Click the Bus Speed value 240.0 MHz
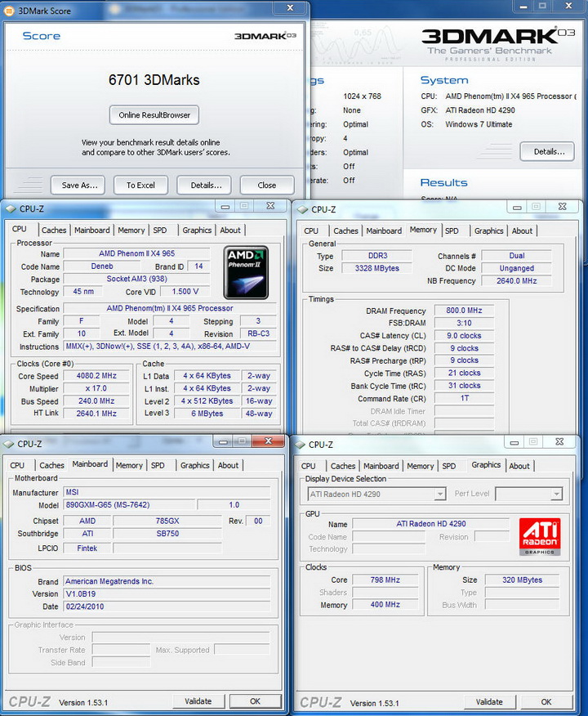588x716 pixels. click(96, 401)
